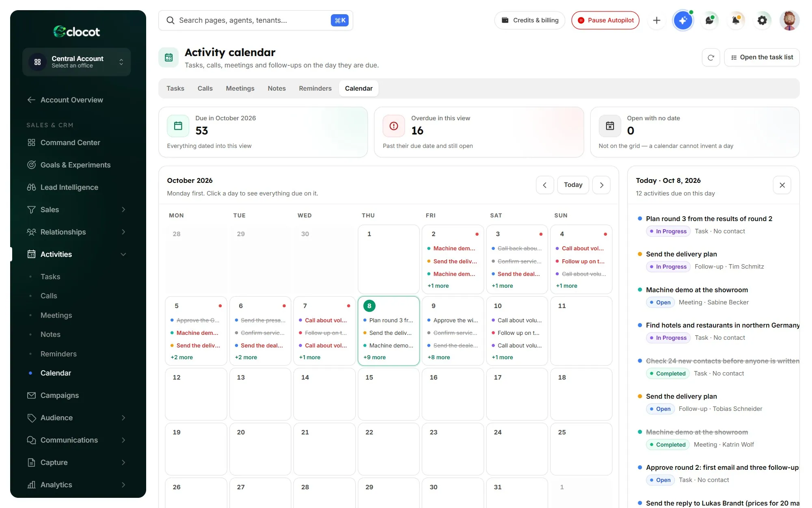Click the Relationships people icon
This screenshot has width=812, height=508.
point(31,232)
